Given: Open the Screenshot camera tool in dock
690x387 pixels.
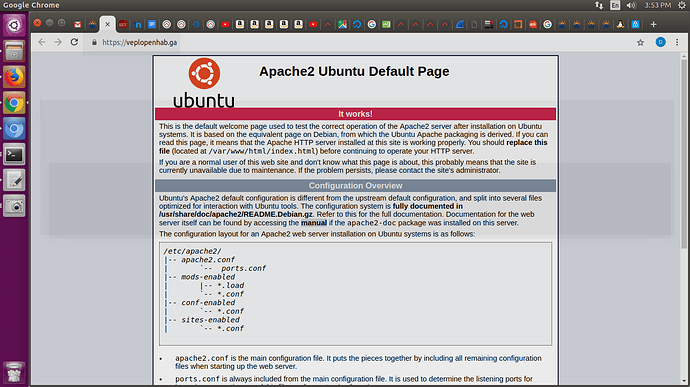Looking at the screenshot, I should pyautogui.click(x=14, y=206).
